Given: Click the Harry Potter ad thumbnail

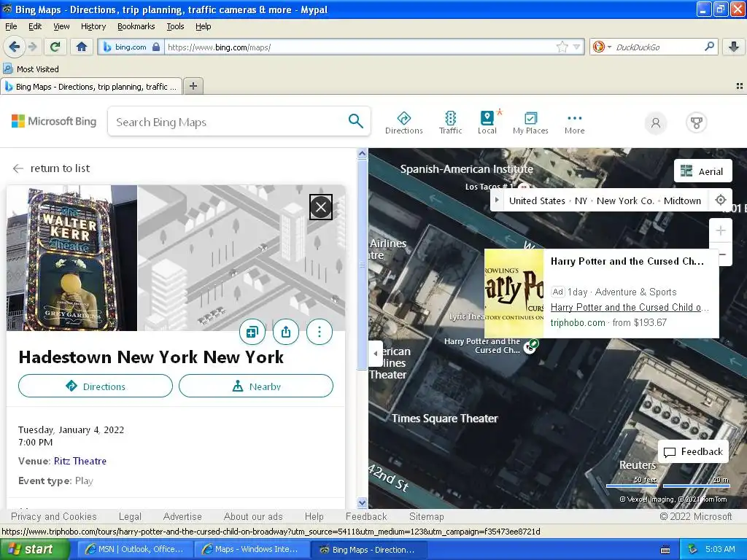Looking at the screenshot, I should pyautogui.click(x=514, y=293).
